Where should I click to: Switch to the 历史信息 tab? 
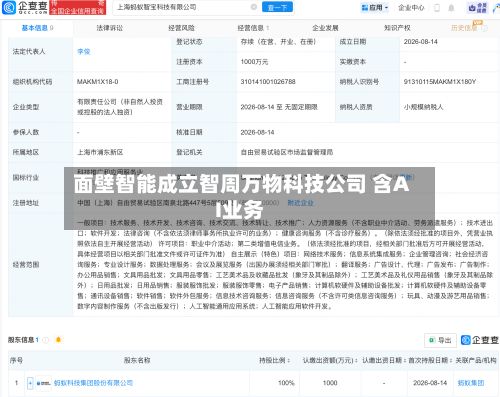click(x=464, y=28)
